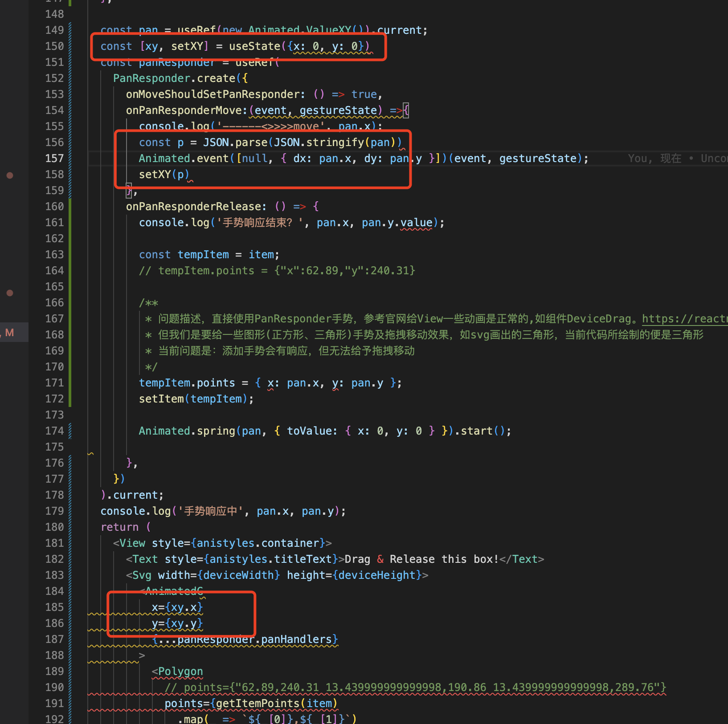Click 'JSON.parse' on line 156
Screen dimensions: 728x724
point(235,142)
